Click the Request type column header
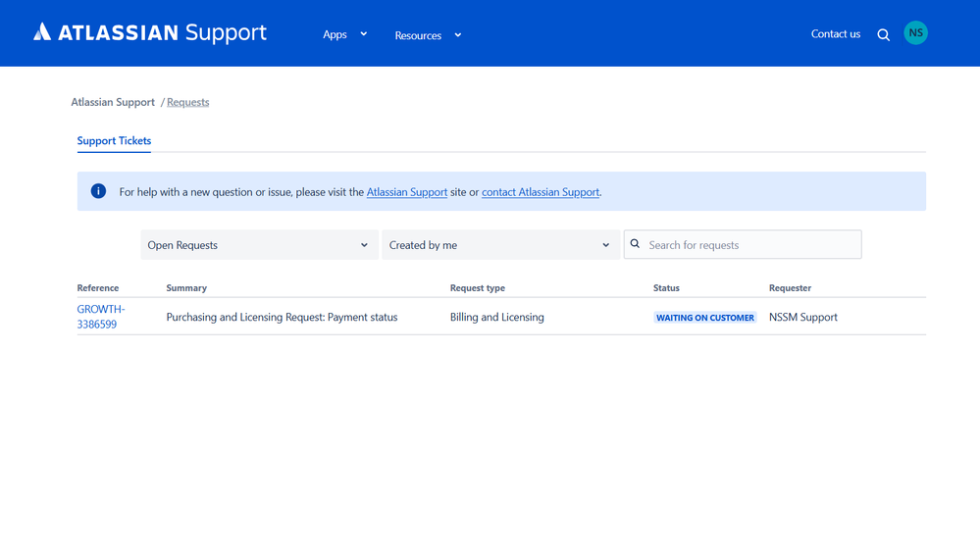The width and height of the screenshot is (980, 554). coord(478,288)
